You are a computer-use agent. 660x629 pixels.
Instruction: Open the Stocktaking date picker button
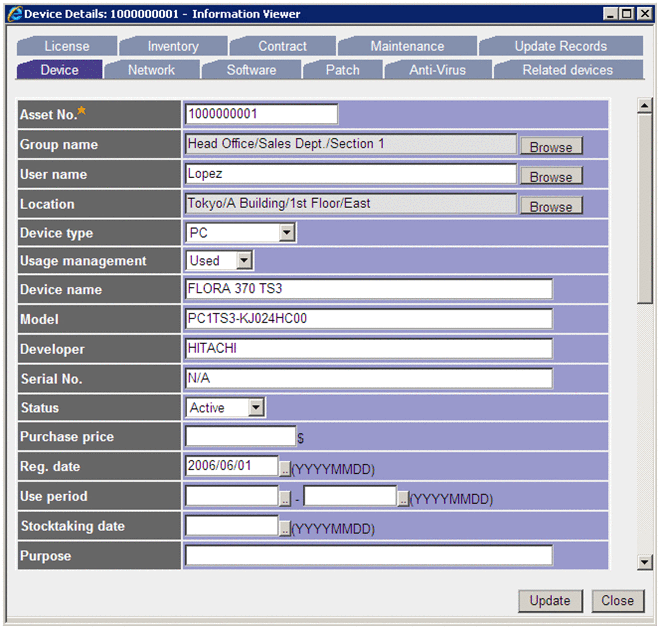tap(284, 528)
